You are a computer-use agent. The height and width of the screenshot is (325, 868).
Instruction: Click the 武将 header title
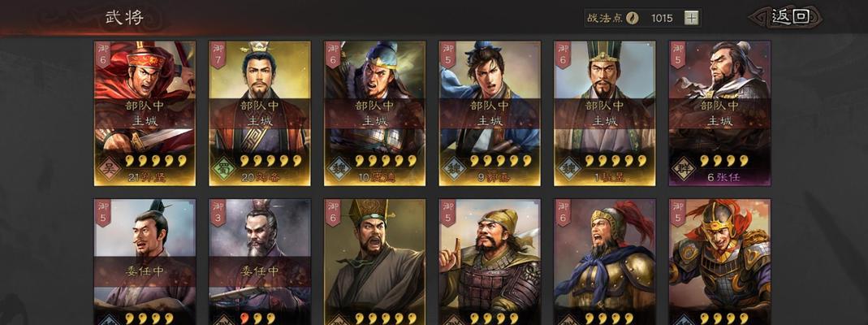tap(124, 17)
